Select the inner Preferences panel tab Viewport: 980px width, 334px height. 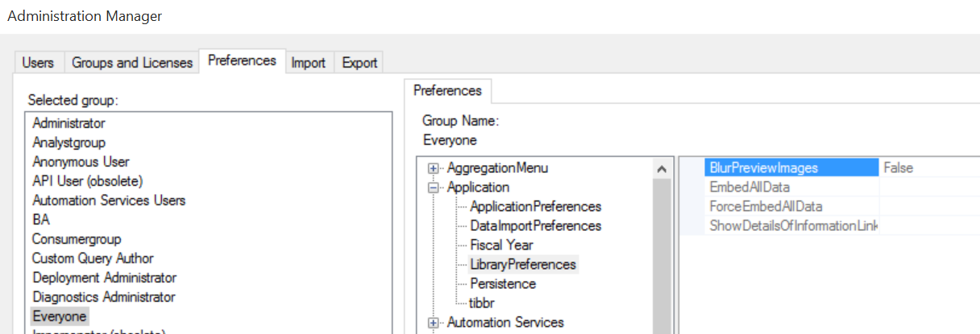point(447,91)
